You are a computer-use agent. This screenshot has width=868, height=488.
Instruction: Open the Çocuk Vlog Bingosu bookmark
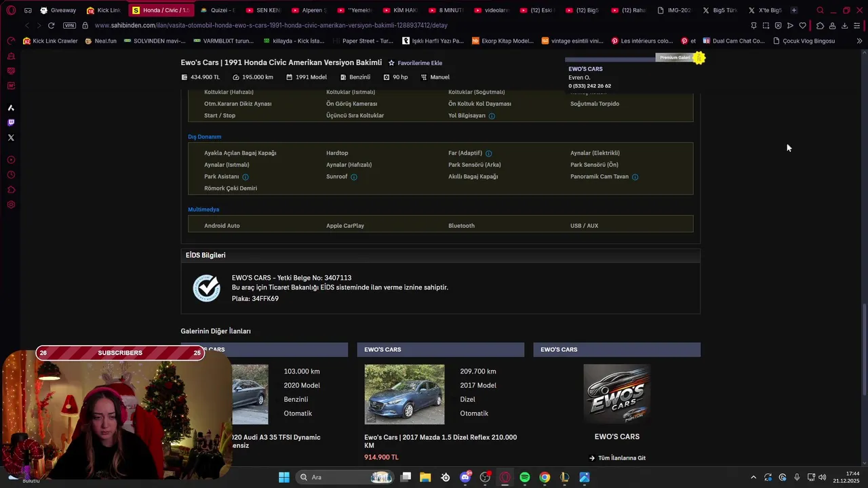coord(804,41)
